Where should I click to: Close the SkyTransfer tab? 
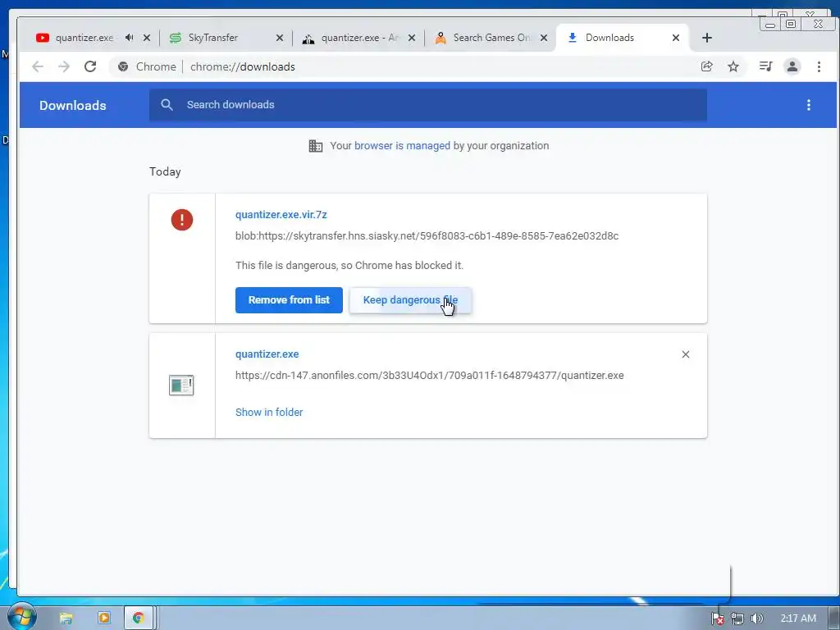tap(280, 38)
